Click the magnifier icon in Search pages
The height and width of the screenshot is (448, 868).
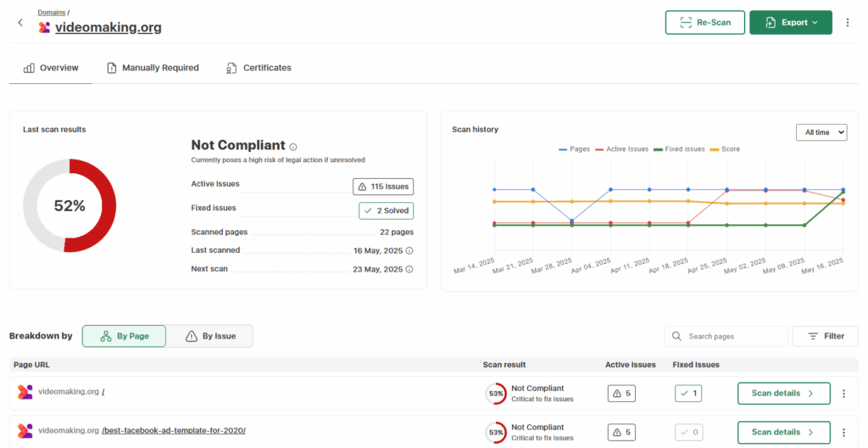point(676,336)
